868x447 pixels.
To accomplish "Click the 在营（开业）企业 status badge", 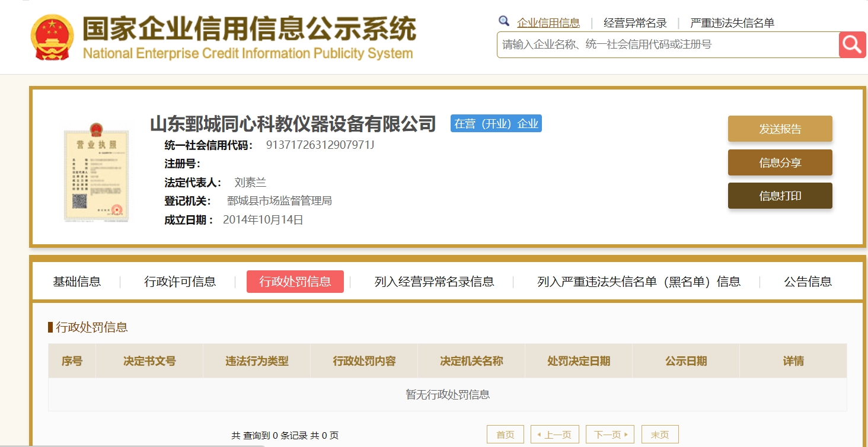I will [x=496, y=123].
